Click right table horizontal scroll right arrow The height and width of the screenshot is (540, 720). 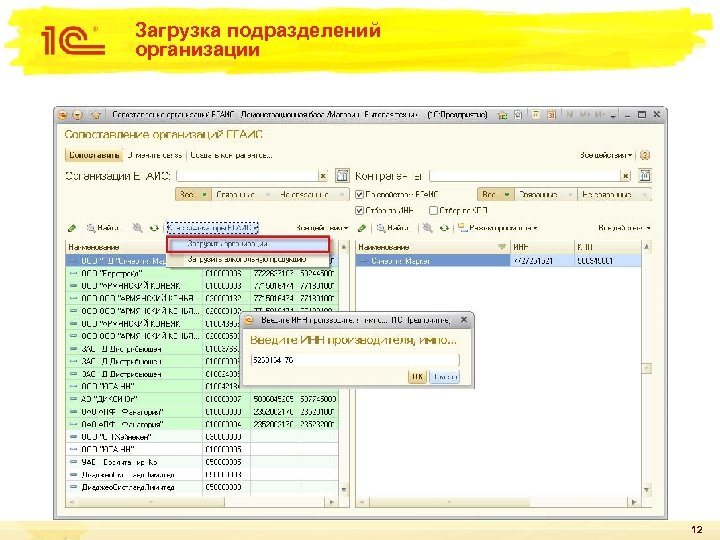[634, 502]
